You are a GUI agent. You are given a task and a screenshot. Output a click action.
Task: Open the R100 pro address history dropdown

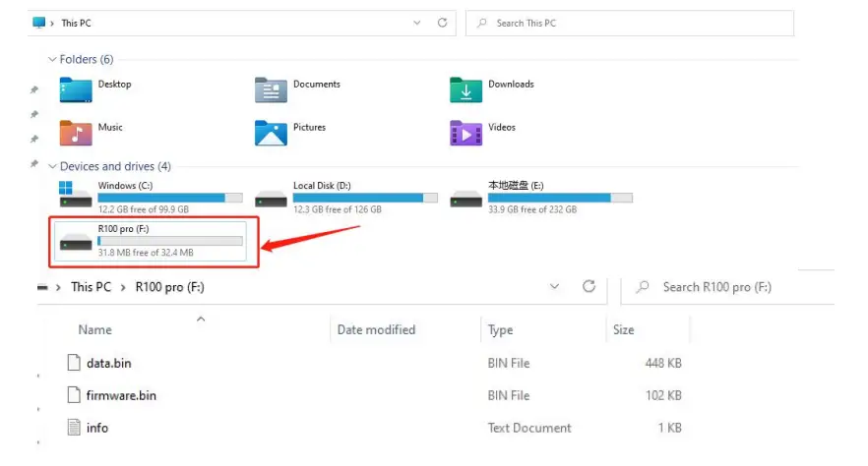pyautogui.click(x=554, y=286)
